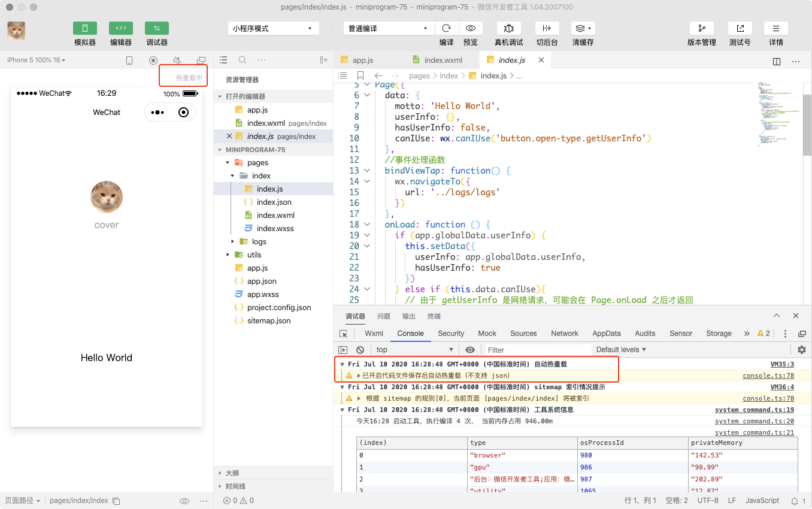The height and width of the screenshot is (509, 812).
Task: Close the index.js editor tab
Action: (541, 60)
